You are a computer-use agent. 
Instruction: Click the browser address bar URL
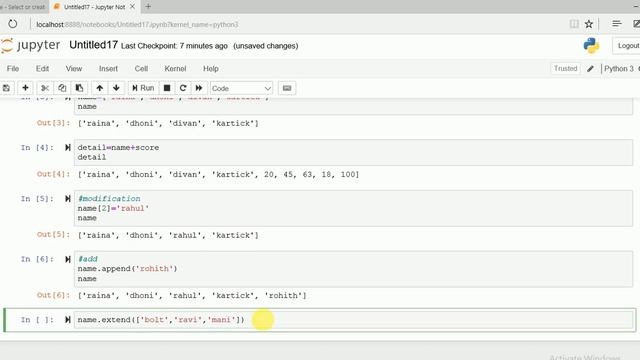coord(137,24)
